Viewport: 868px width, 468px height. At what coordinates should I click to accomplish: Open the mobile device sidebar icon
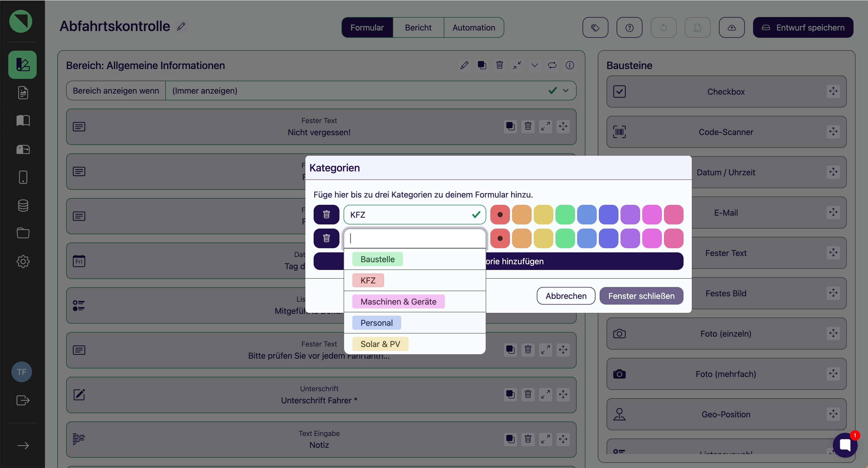click(23, 177)
